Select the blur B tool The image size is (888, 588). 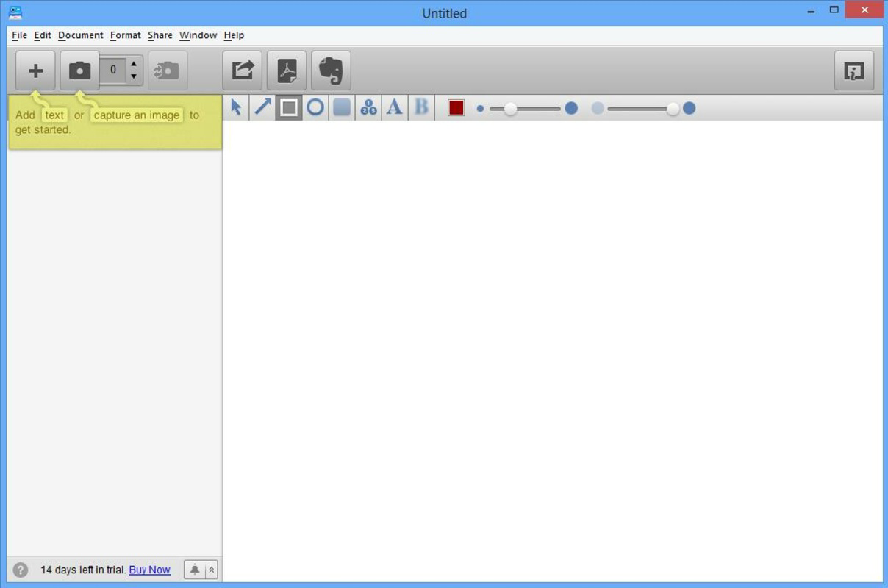pos(421,107)
